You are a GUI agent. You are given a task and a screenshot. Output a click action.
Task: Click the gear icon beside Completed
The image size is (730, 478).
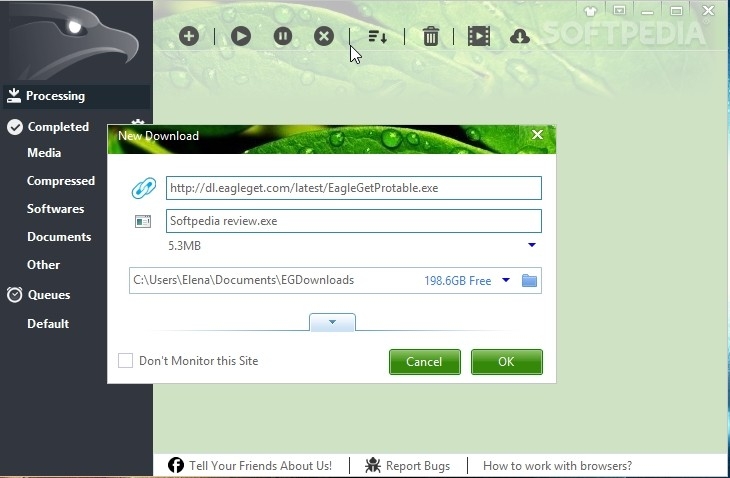[137, 123]
